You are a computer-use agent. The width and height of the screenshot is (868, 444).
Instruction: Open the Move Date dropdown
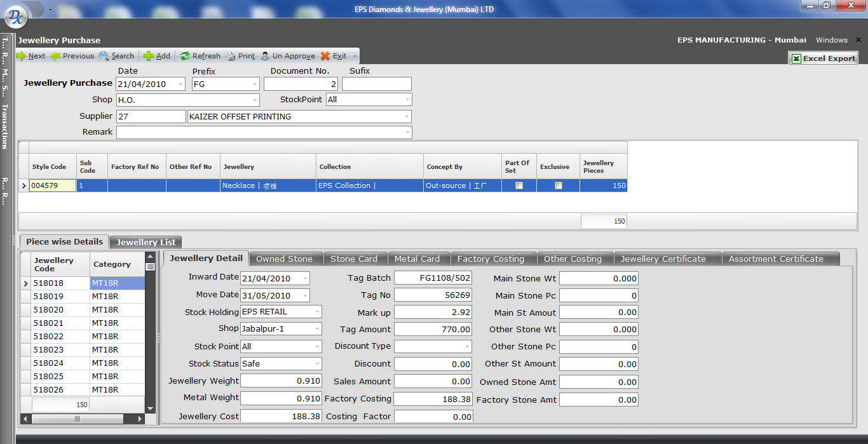(306, 295)
